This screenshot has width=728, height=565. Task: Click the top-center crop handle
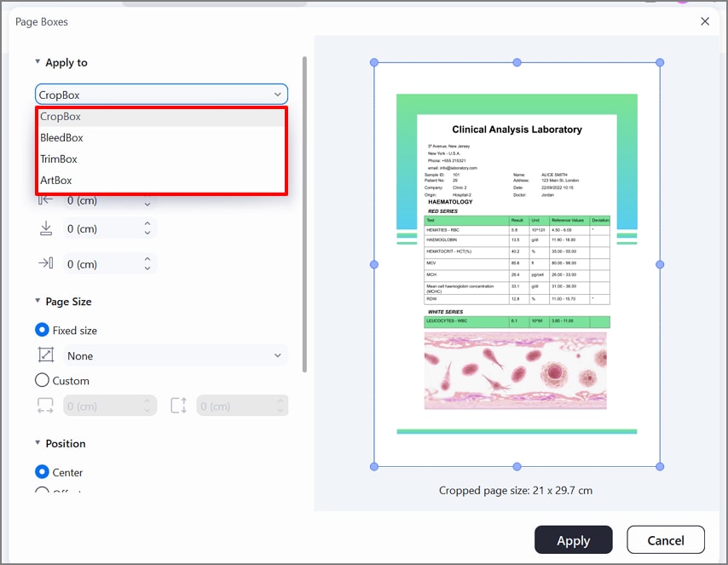[517, 62]
